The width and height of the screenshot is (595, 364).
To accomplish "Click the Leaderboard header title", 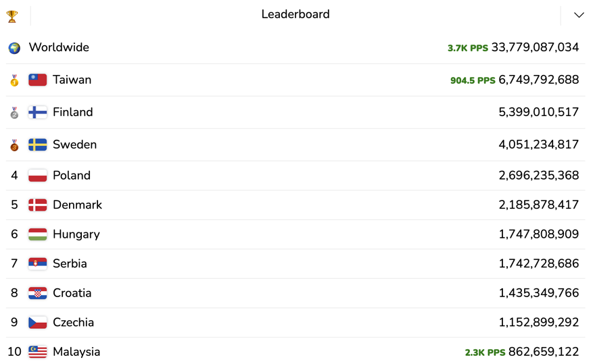I will pyautogui.click(x=295, y=14).
